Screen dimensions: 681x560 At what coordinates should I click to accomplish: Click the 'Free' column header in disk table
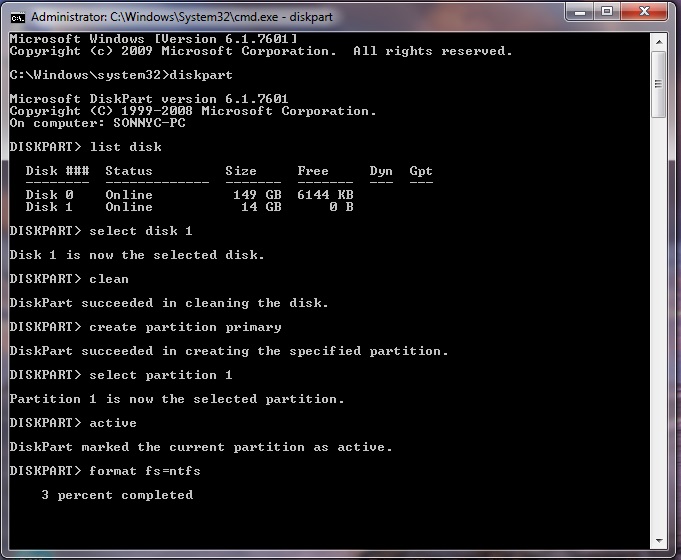(313, 171)
